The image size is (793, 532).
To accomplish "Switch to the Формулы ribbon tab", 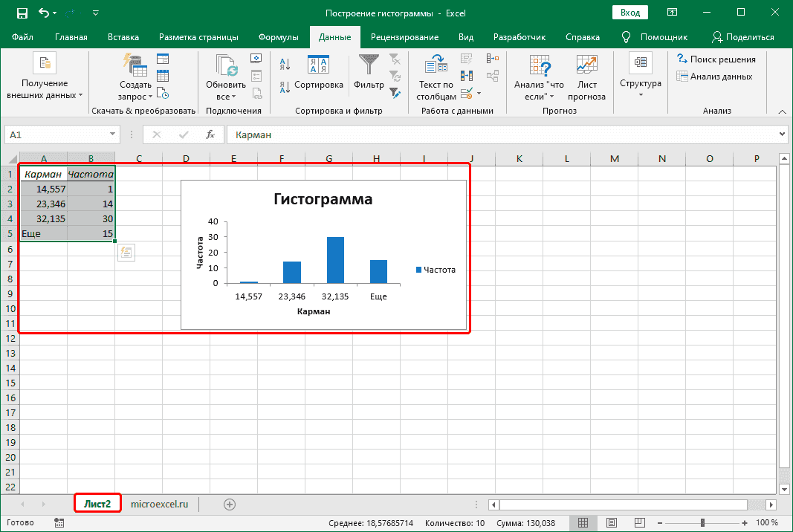I will 279,37.
